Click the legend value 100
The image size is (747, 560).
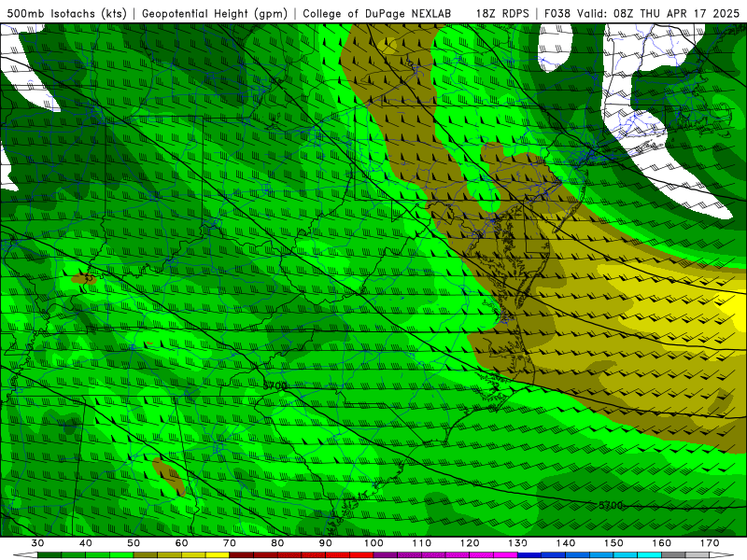[x=373, y=543]
